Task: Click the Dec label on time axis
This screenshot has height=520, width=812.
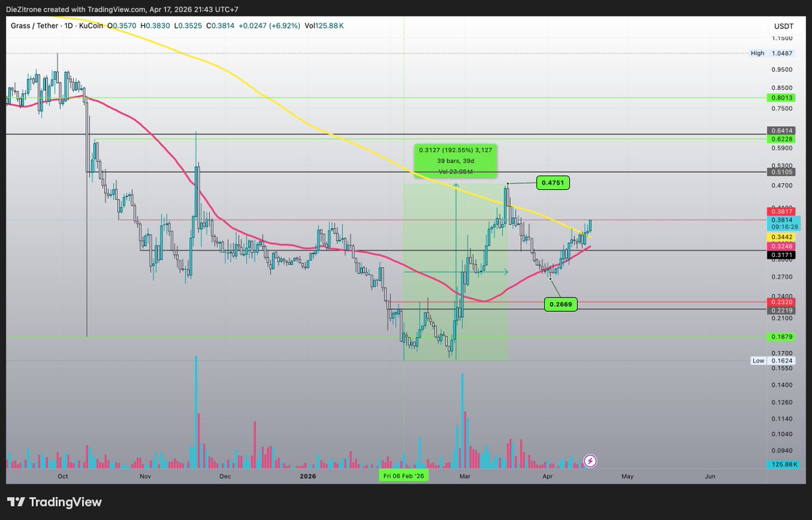Action: [x=225, y=477]
